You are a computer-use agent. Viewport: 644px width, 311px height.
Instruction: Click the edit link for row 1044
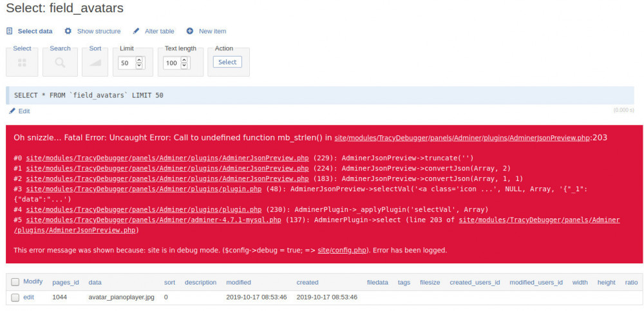29,297
